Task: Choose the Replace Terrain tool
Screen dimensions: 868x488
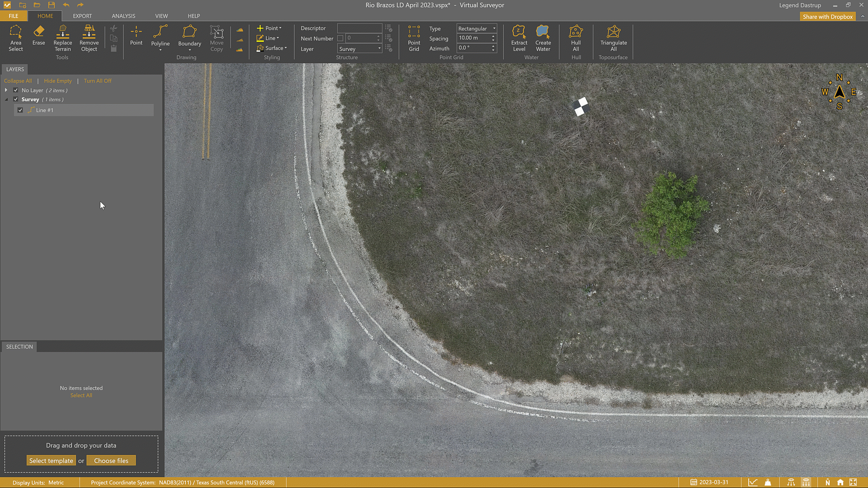Action: (x=62, y=38)
